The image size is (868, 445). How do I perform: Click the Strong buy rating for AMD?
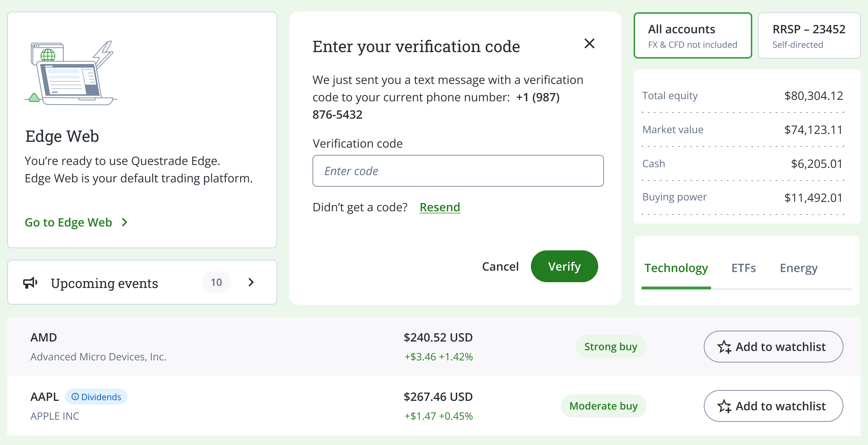611,347
